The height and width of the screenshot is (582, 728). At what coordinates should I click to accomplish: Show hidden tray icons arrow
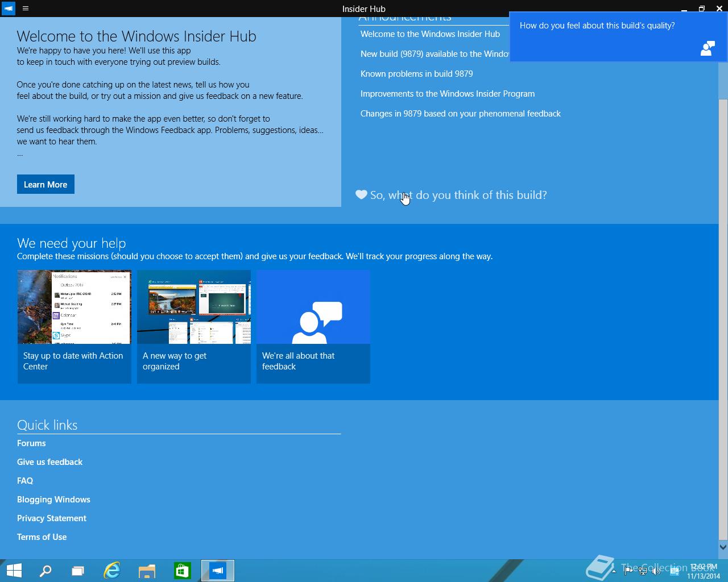point(614,571)
